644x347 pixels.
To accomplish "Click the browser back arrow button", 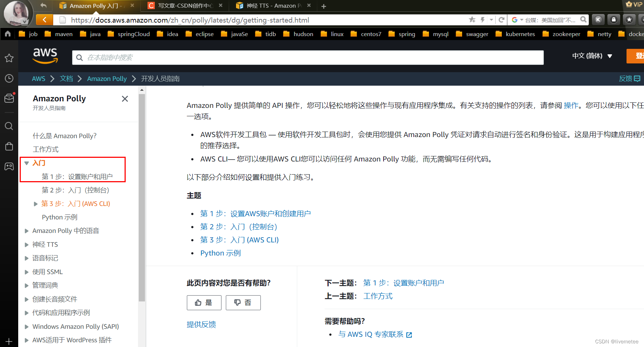I will [44, 20].
